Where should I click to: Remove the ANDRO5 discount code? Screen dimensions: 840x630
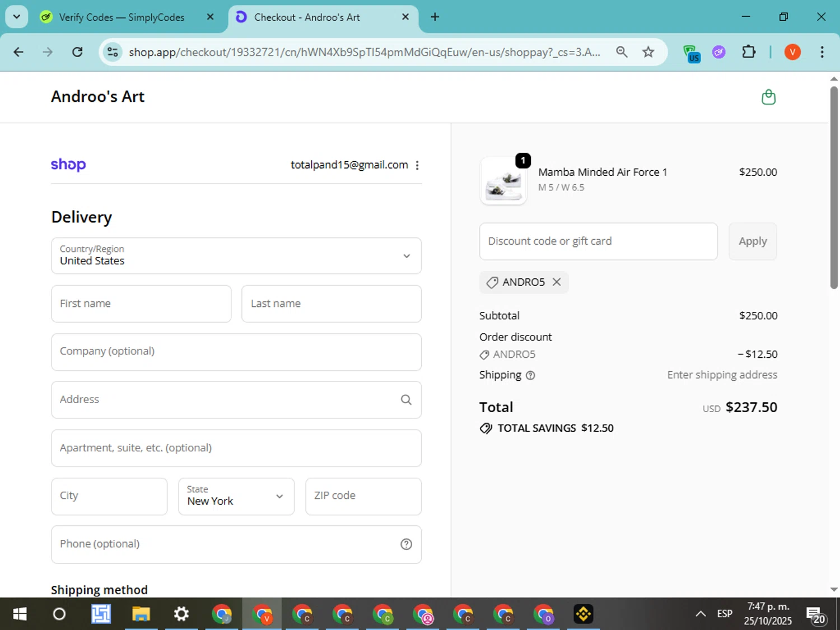[557, 282]
